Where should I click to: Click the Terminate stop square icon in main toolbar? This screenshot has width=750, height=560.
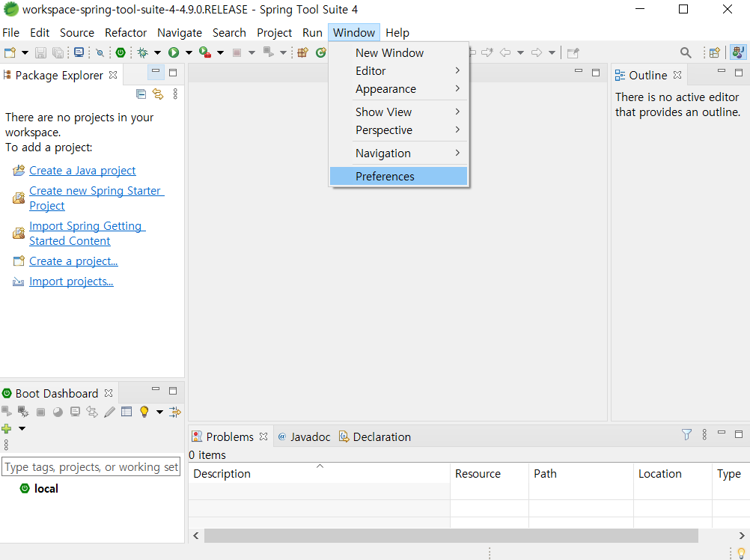click(x=237, y=52)
